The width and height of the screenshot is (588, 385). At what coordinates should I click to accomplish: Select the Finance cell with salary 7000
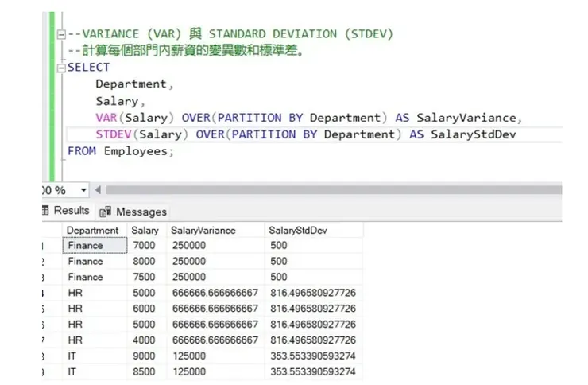tap(95, 246)
